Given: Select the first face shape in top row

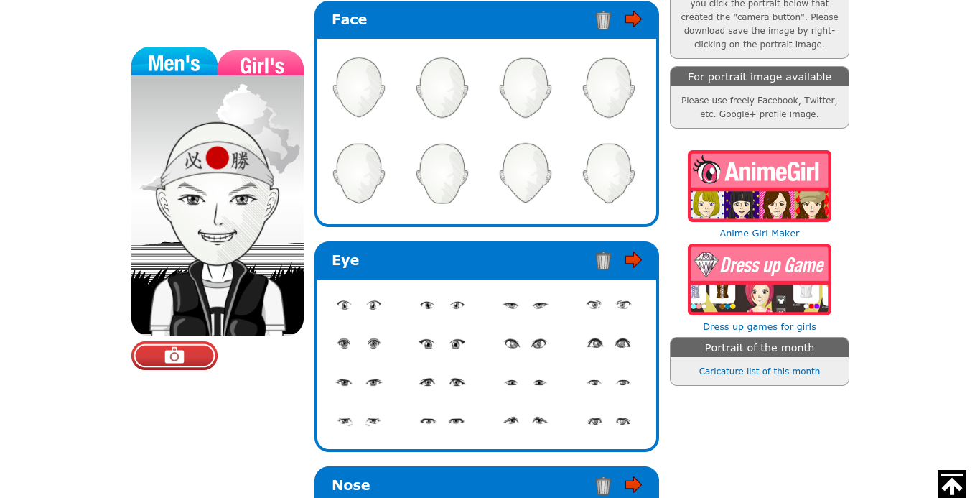Looking at the screenshot, I should tap(359, 88).
